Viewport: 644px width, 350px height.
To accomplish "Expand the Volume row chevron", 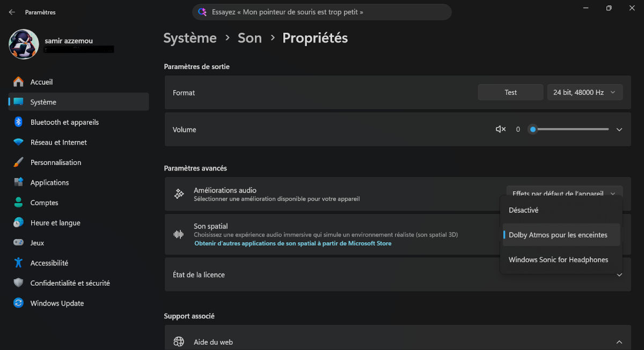I will (x=619, y=130).
